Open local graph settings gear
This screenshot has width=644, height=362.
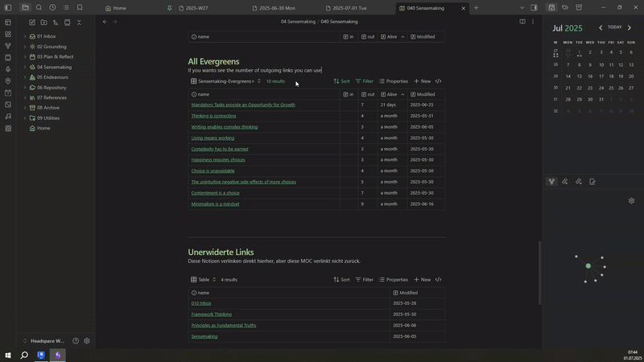(x=631, y=200)
